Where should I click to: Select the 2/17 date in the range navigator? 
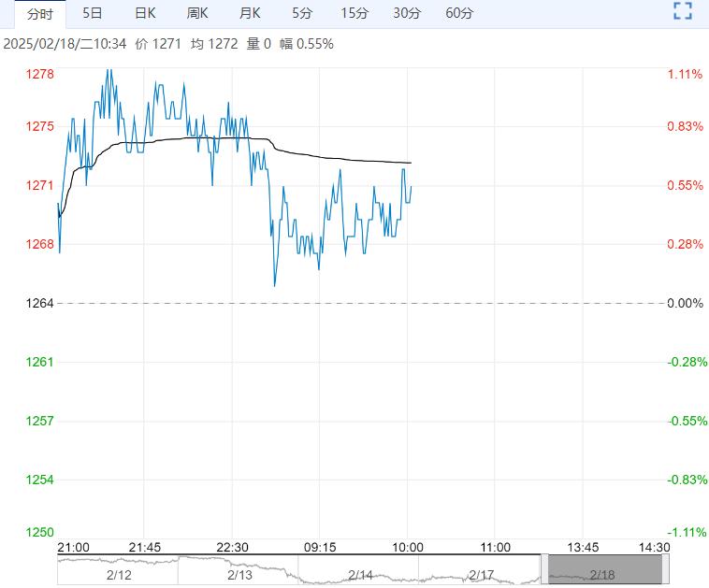pyautogui.click(x=481, y=575)
